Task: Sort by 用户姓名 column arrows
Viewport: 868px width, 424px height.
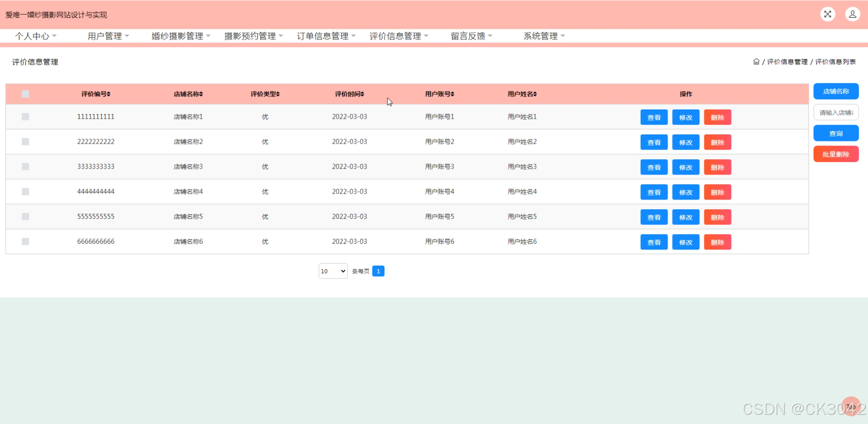Action: (x=535, y=94)
